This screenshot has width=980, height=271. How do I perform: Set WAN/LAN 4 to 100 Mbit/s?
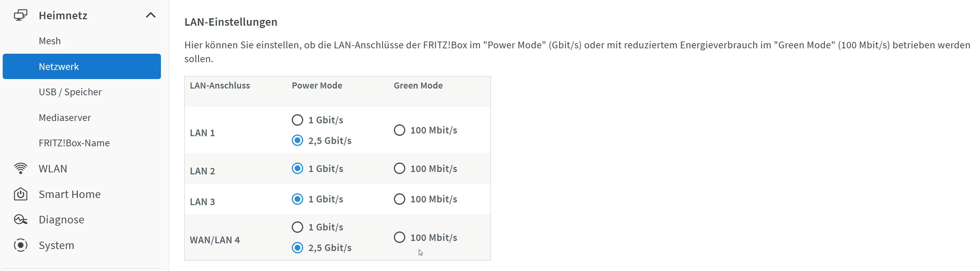tap(400, 238)
